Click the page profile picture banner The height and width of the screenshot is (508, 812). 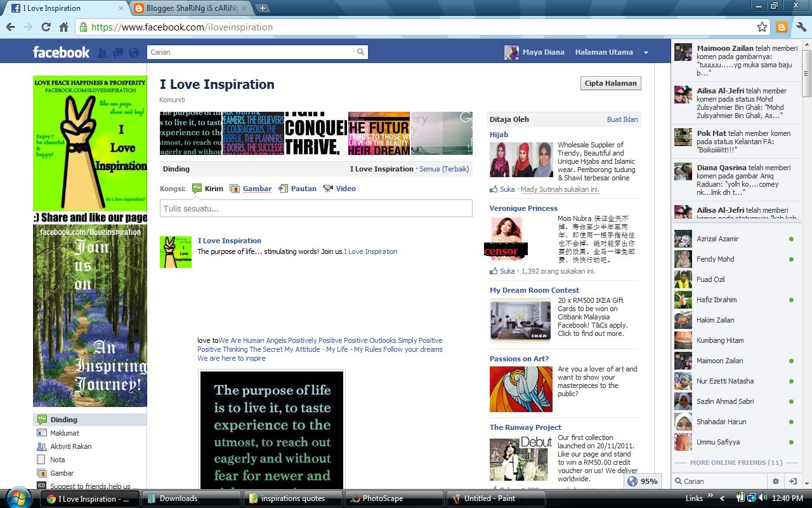coord(89,241)
